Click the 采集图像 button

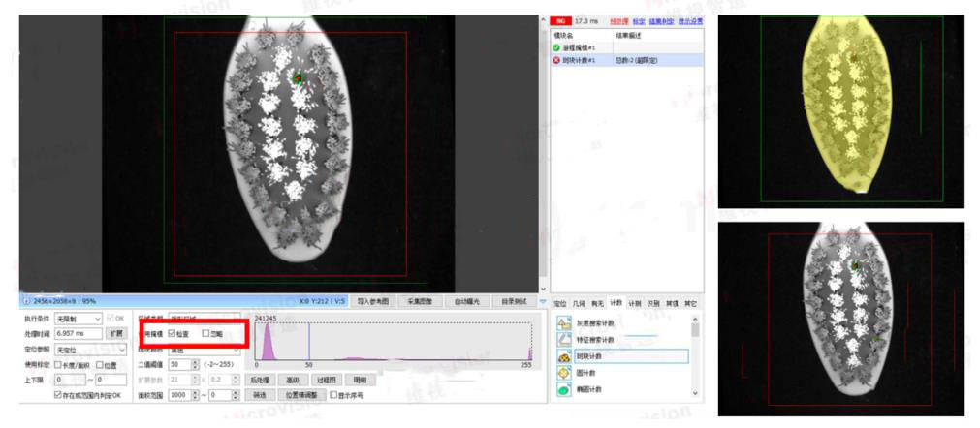coord(419,301)
